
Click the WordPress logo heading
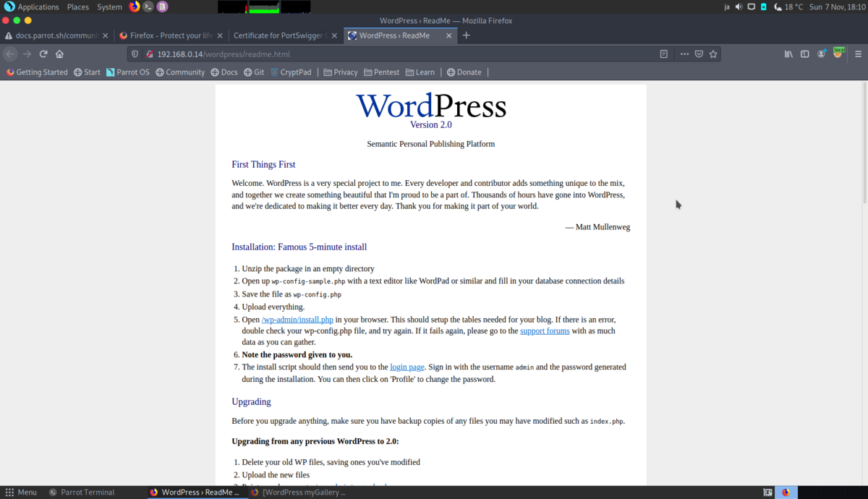coord(431,106)
